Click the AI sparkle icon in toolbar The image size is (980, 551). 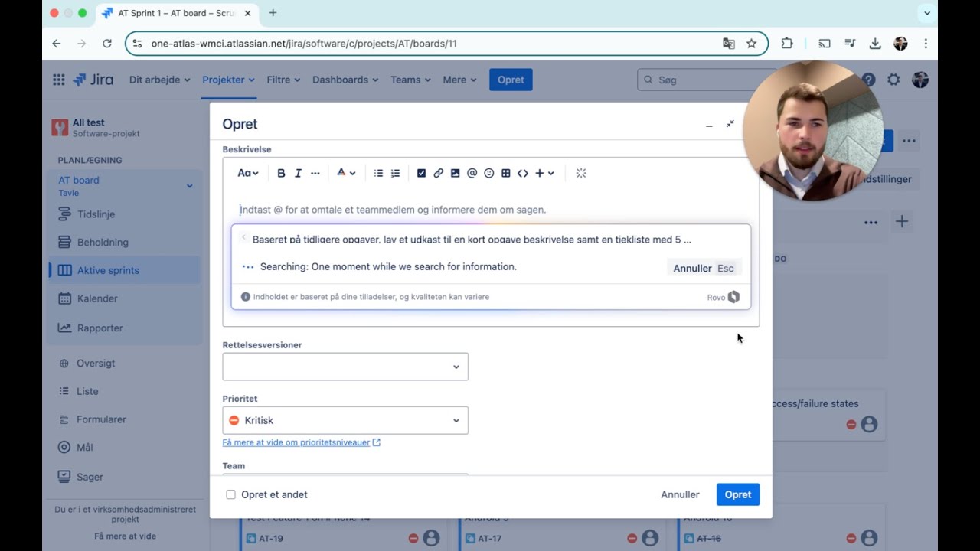(581, 173)
